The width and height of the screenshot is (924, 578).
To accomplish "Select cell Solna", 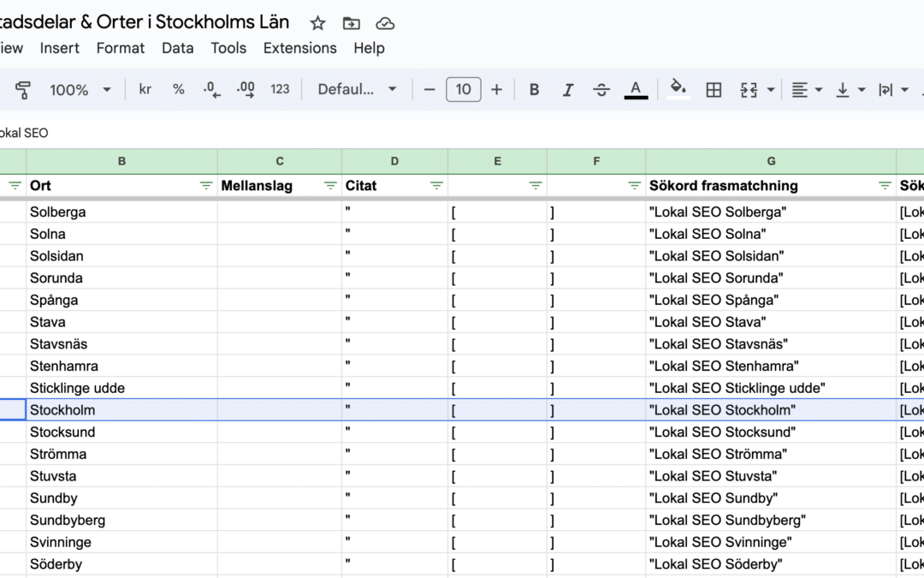I will 122,234.
